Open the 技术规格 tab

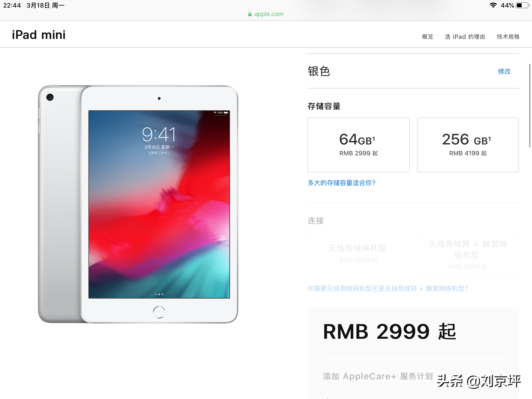tap(508, 37)
